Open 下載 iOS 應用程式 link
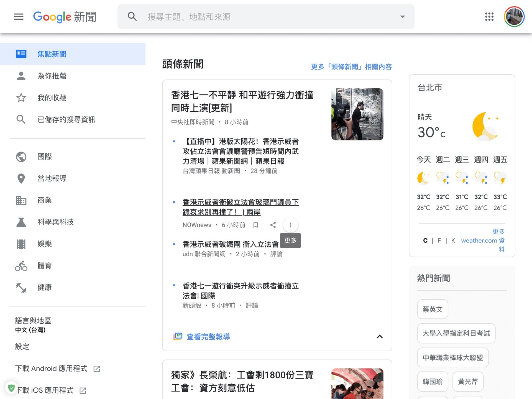The height and width of the screenshot is (399, 532). (45, 390)
